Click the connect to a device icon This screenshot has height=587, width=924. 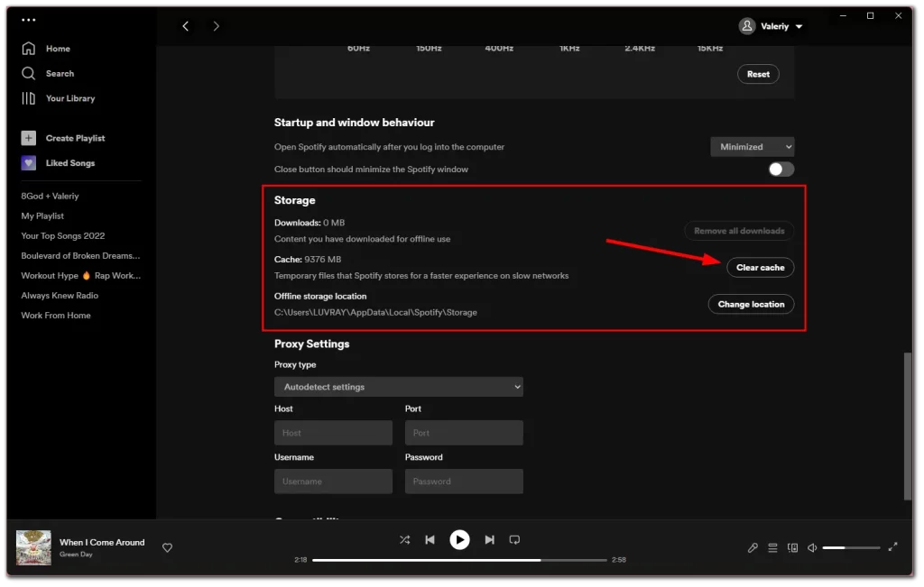click(792, 548)
